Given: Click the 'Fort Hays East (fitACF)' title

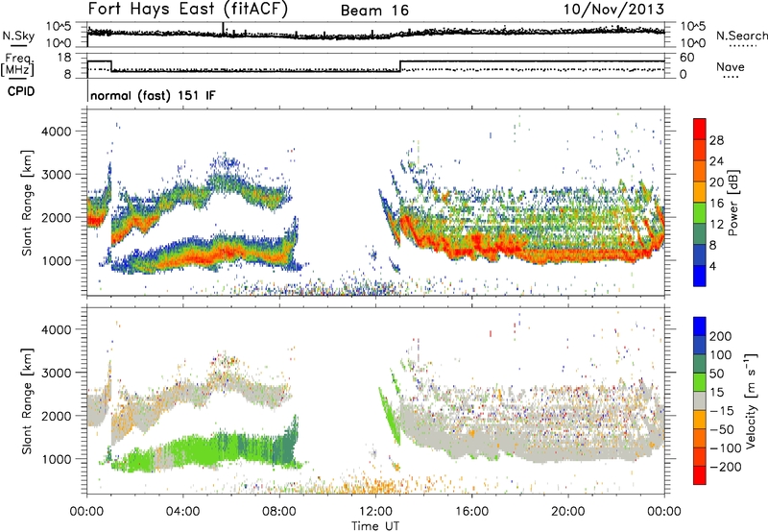Looking at the screenshot, I should (x=187, y=9).
